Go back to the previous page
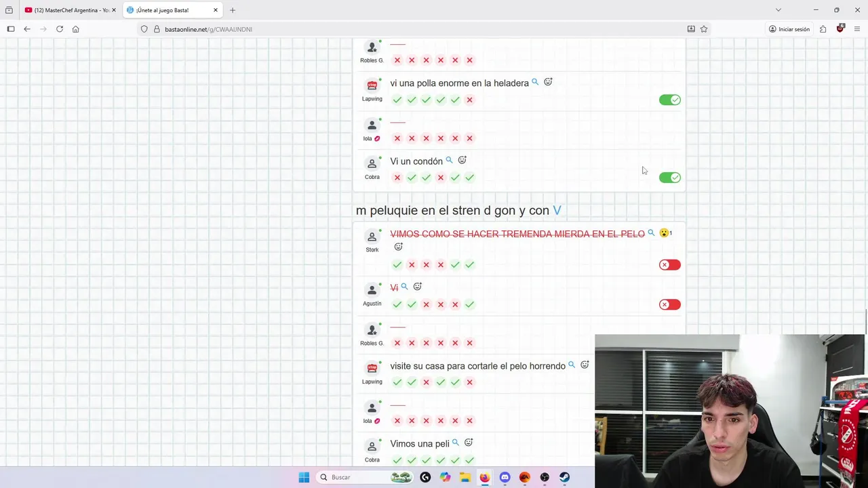Image resolution: width=868 pixels, height=488 pixels. point(27,29)
